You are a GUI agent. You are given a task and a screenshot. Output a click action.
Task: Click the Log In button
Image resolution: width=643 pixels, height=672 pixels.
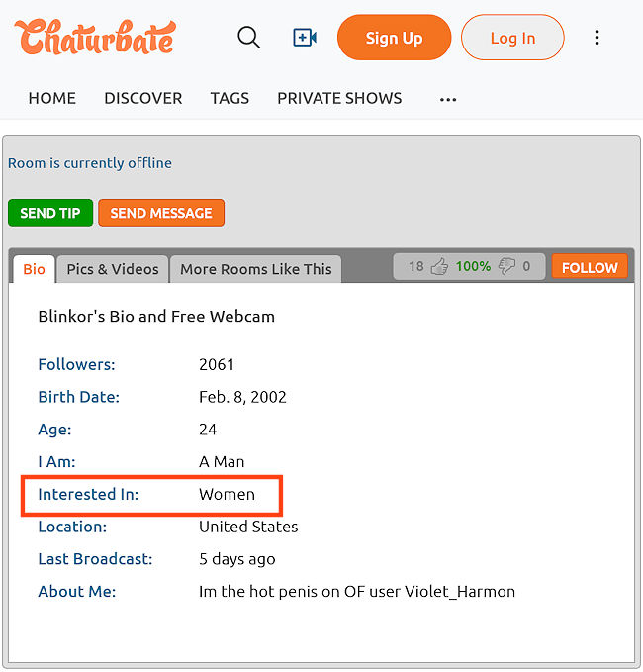click(x=512, y=38)
